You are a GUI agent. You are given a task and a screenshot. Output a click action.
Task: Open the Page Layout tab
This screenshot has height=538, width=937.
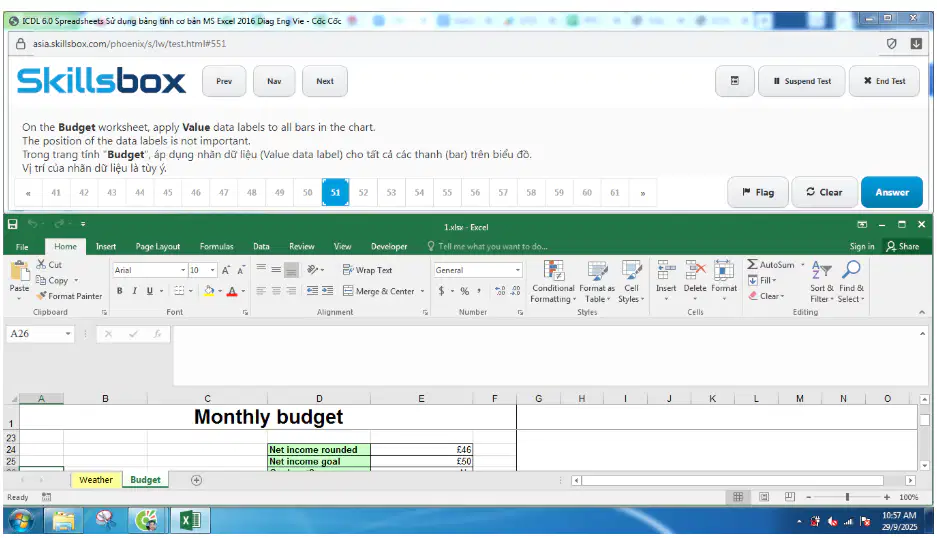[158, 246]
